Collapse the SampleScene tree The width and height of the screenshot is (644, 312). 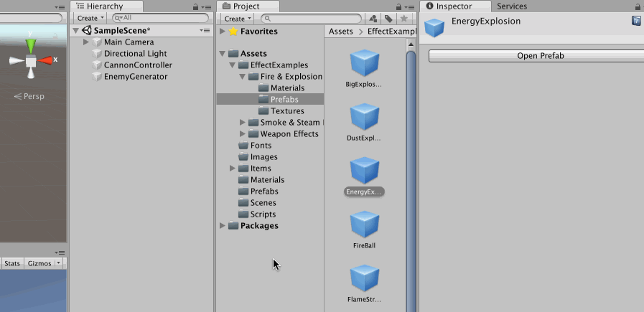click(77, 31)
